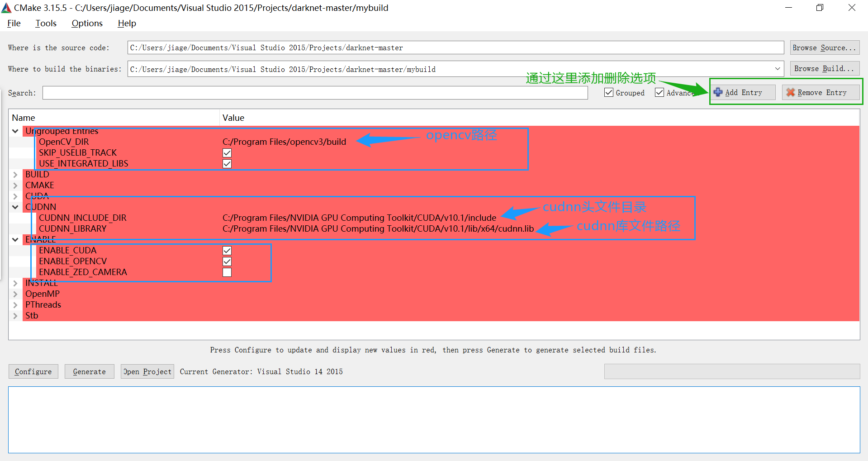This screenshot has width=868, height=461.
Task: Open the Options menu
Action: pos(87,23)
